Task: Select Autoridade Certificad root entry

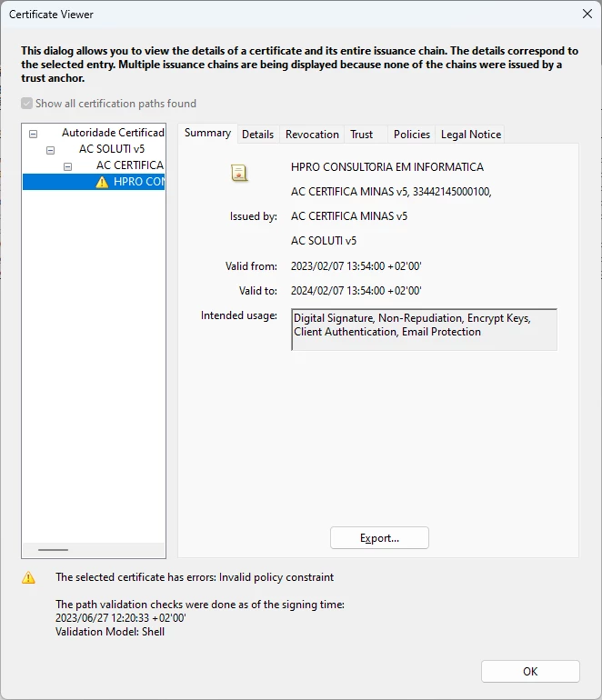Action: point(113,133)
